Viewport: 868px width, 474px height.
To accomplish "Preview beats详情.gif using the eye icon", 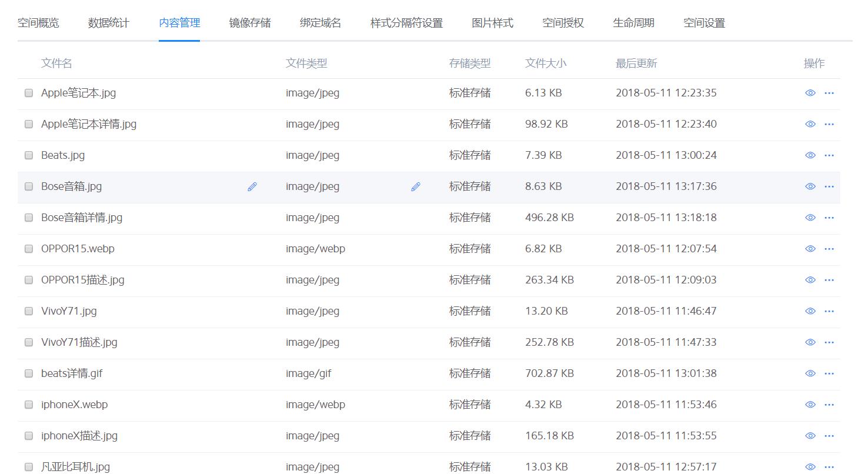I will coord(810,373).
